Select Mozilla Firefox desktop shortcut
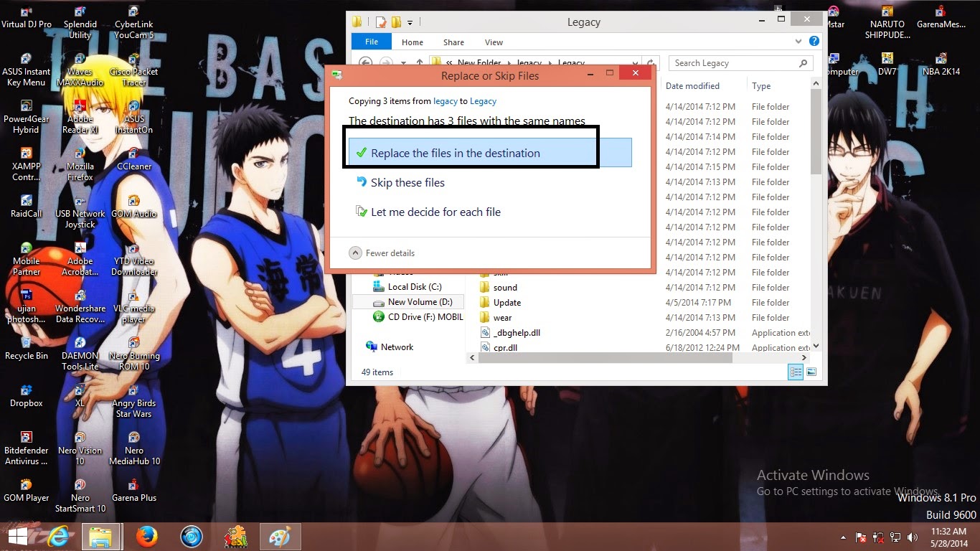The image size is (980, 551). 80,165
